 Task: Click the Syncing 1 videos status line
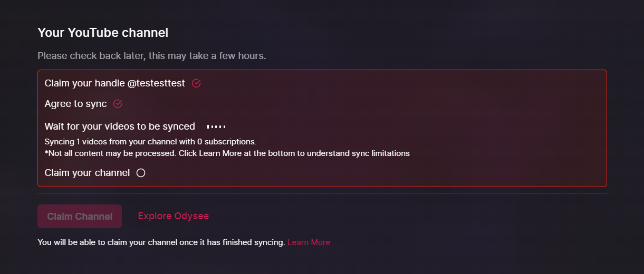(x=150, y=142)
